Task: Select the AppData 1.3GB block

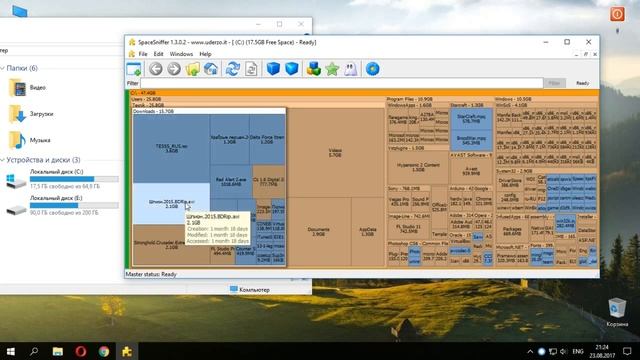Action: [367, 232]
